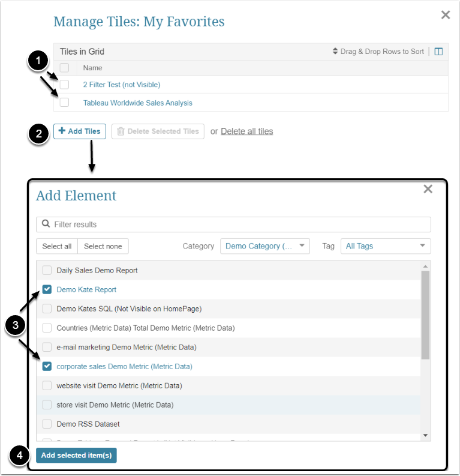Check the Tableau Worldwide Sales Analysis checkbox
Image resolution: width=460 pixels, height=476 pixels.
65,103
